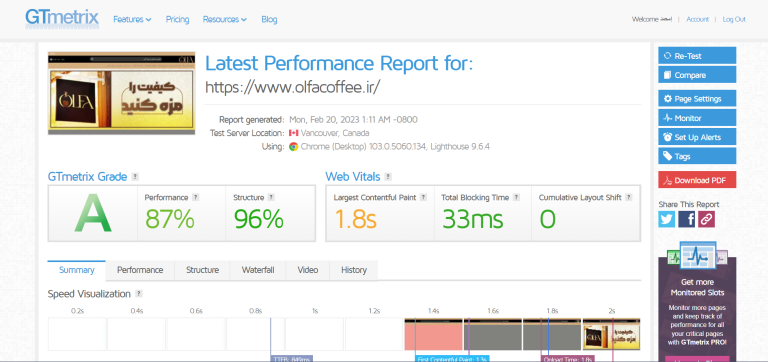The width and height of the screenshot is (768, 362).
Task: Click the olfacoffee site screenshot thumbnail
Action: 121,93
